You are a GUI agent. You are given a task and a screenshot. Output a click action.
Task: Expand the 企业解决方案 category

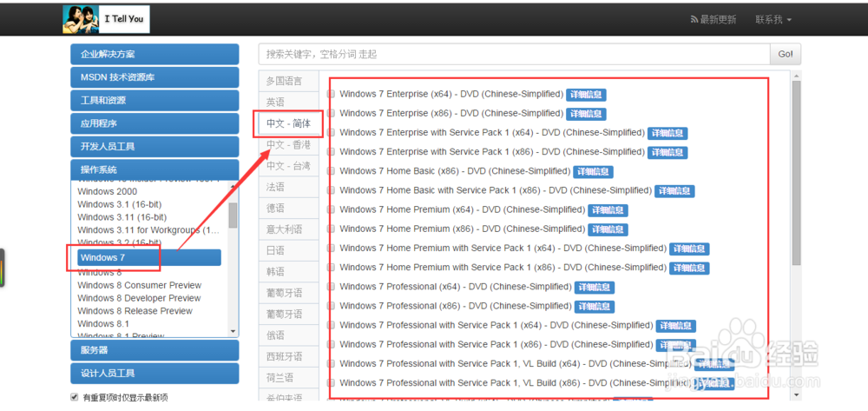click(155, 54)
